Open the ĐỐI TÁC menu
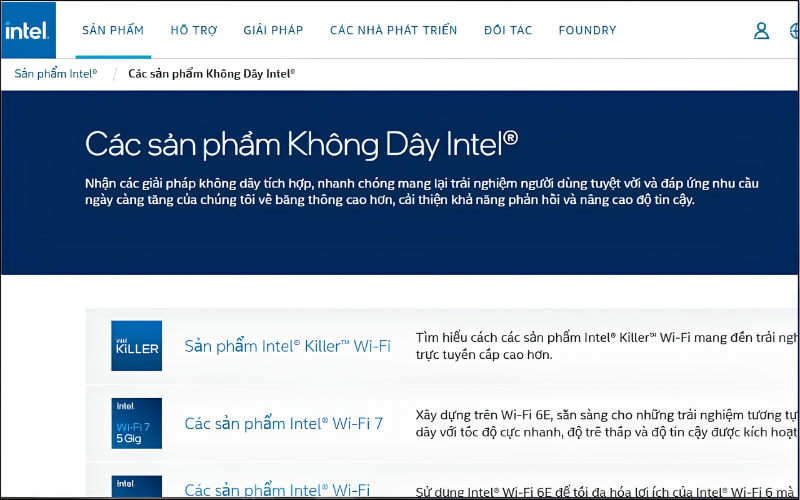This screenshot has height=500, width=800. click(508, 30)
